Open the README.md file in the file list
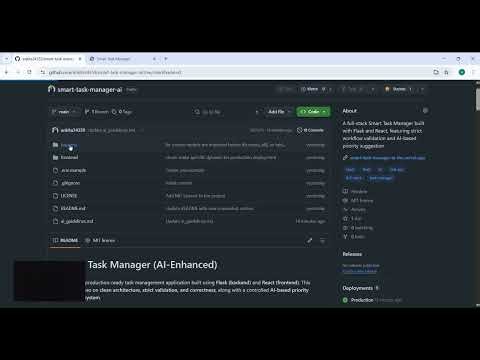Screen dimensions: 480x360 click(x=73, y=208)
